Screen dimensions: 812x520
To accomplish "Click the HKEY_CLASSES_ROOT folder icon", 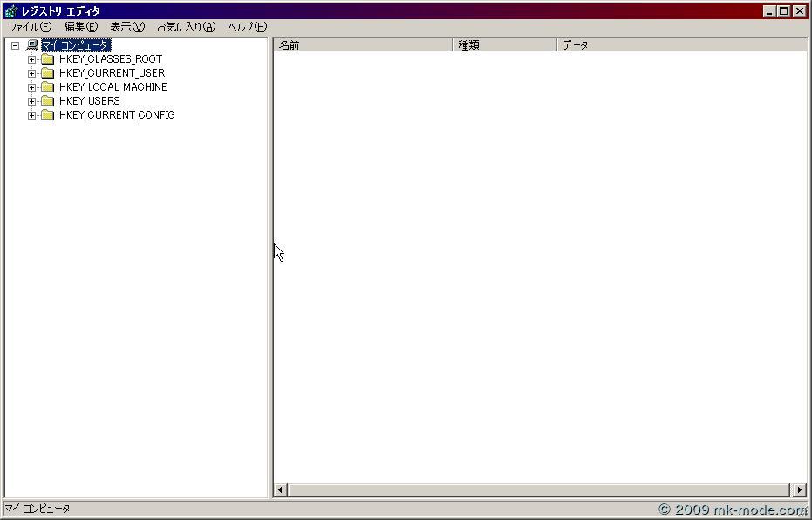I will coord(48,59).
